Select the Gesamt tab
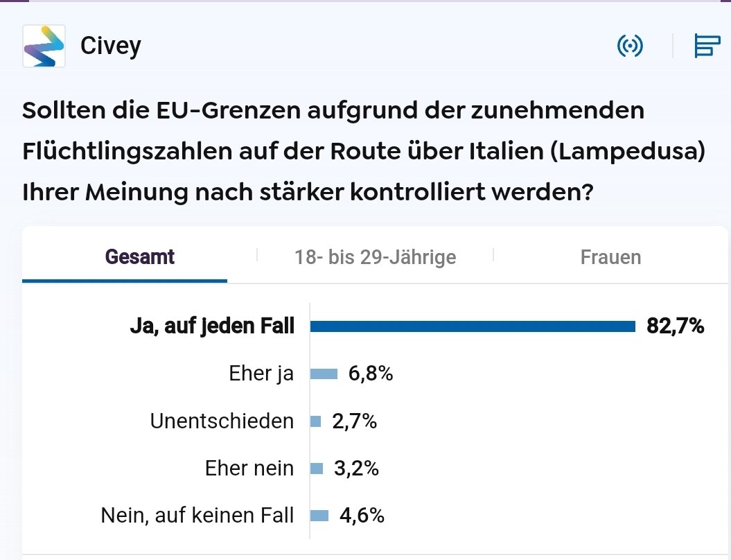 coord(139,257)
